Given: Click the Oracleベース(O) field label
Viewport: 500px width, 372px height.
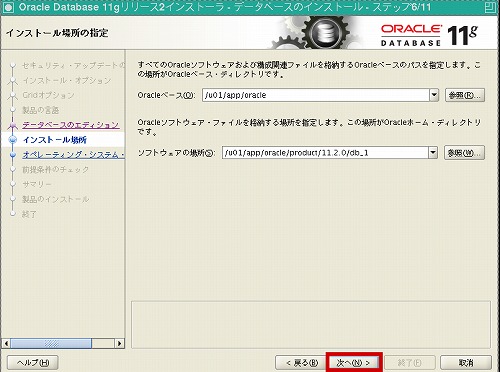Looking at the screenshot, I should click(166, 95).
